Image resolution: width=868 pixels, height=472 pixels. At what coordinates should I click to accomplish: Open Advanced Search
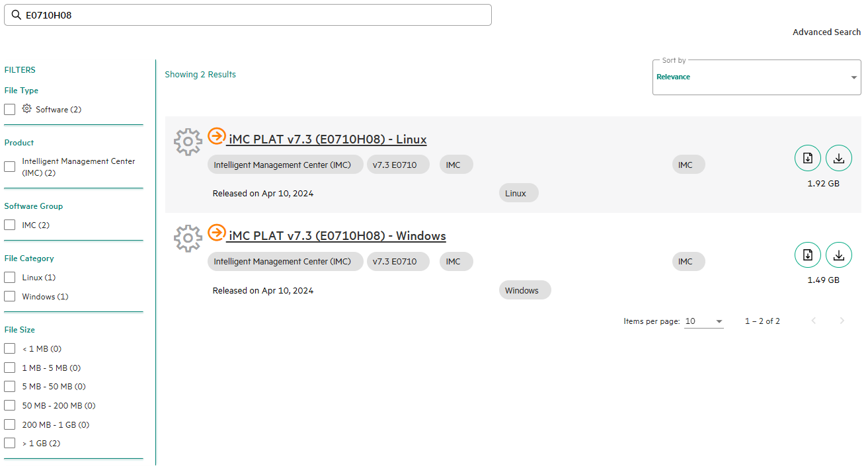827,32
